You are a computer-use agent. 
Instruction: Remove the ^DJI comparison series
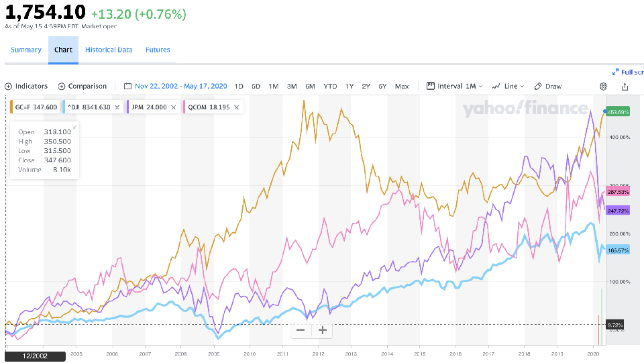click(117, 107)
